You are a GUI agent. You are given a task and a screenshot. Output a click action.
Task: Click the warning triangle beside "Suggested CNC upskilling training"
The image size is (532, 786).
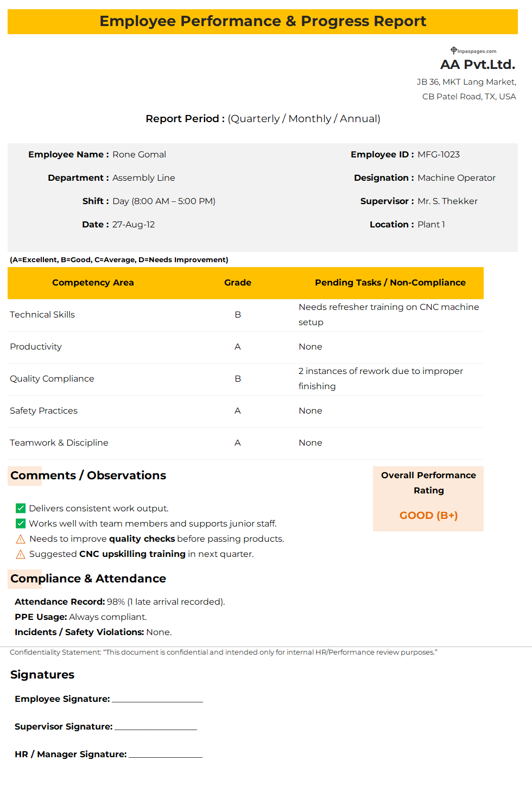[x=21, y=554]
